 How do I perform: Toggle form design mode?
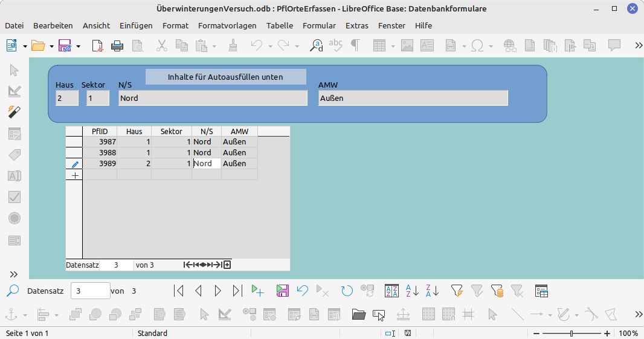click(14, 91)
